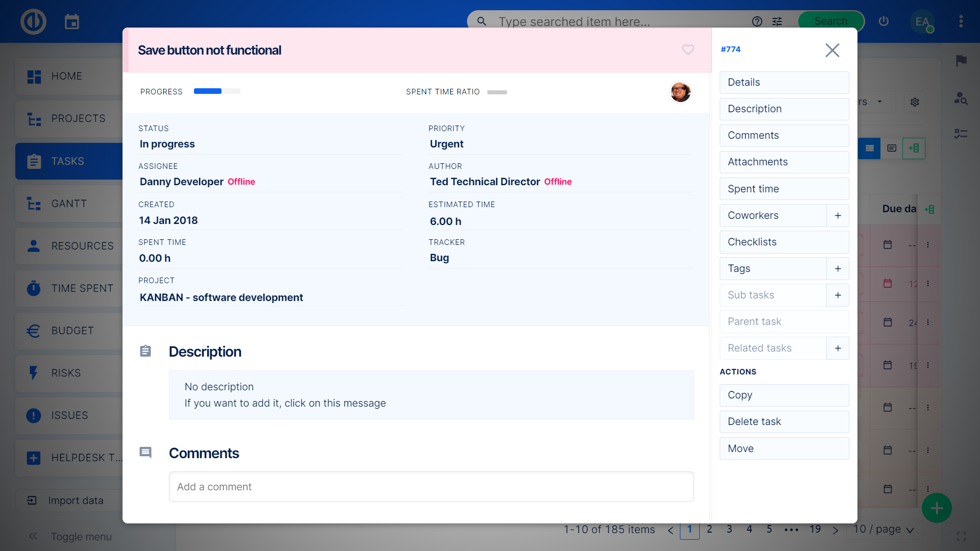
Task: Click the In progress status value
Action: point(167,144)
